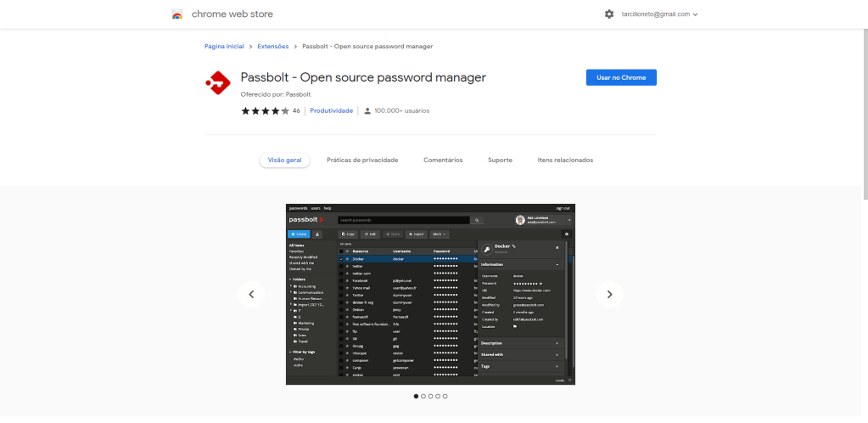Switch to the Práticas de privacidade tab

click(362, 160)
